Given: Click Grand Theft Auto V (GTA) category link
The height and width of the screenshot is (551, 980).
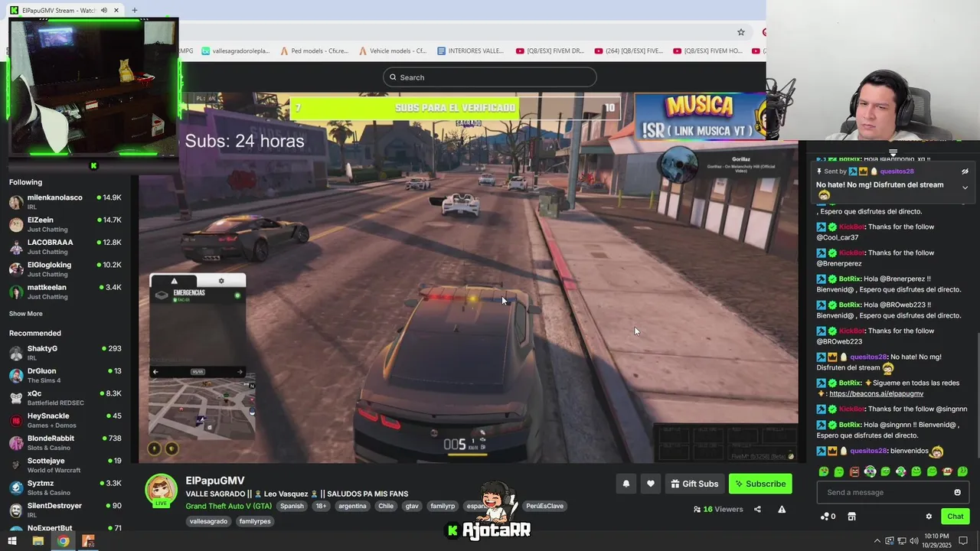Looking at the screenshot, I should (228, 506).
